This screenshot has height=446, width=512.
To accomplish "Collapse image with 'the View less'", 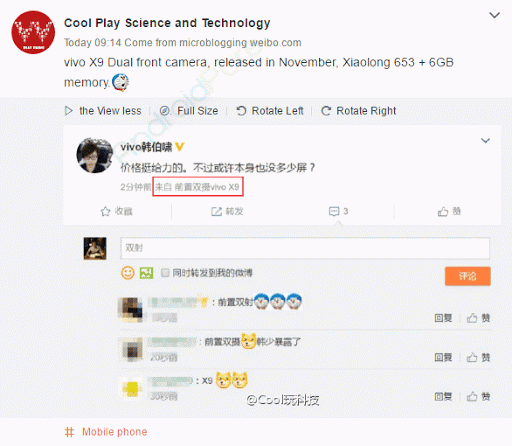I will (x=103, y=111).
